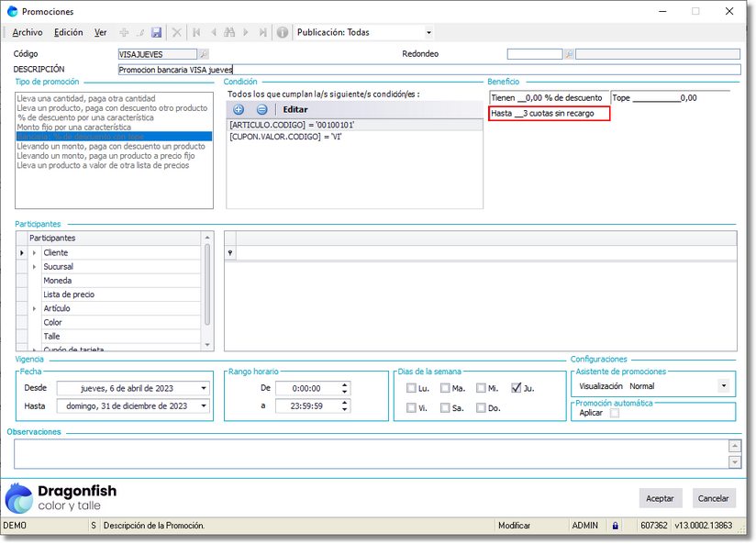The height and width of the screenshot is (544, 756).
Task: Click the Código input field
Action: coord(158,54)
